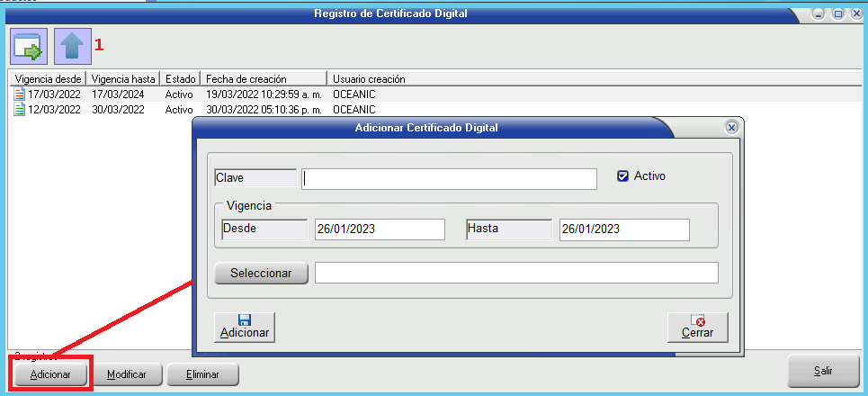Sort by the Fecha de creación column header
Image resolution: width=868 pixels, height=396 pixels.
[263, 79]
